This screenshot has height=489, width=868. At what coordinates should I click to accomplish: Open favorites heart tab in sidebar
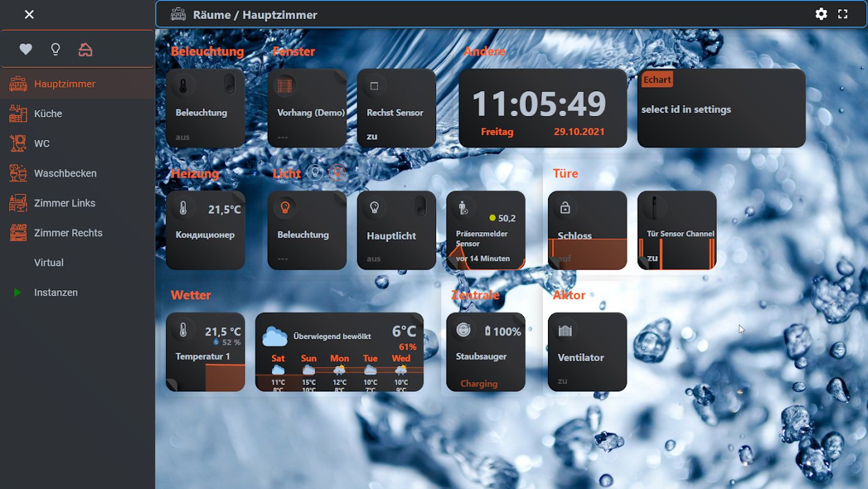tap(26, 50)
